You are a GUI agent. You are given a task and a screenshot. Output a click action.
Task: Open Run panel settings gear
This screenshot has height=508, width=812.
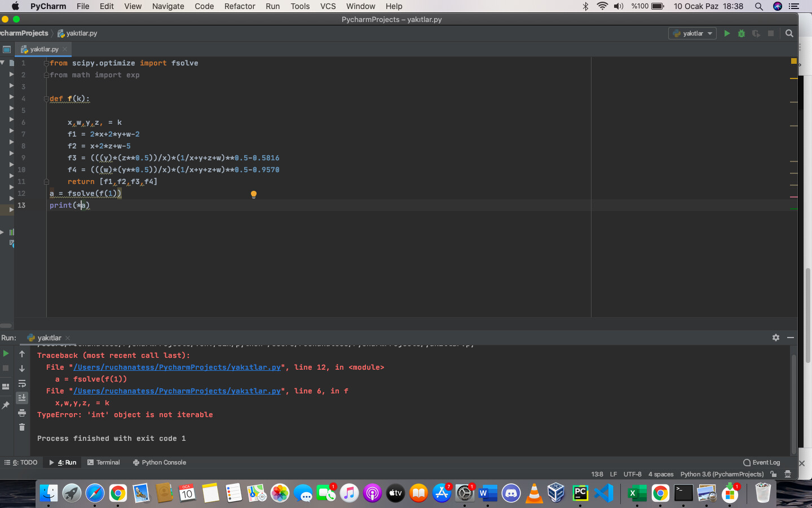click(776, 337)
